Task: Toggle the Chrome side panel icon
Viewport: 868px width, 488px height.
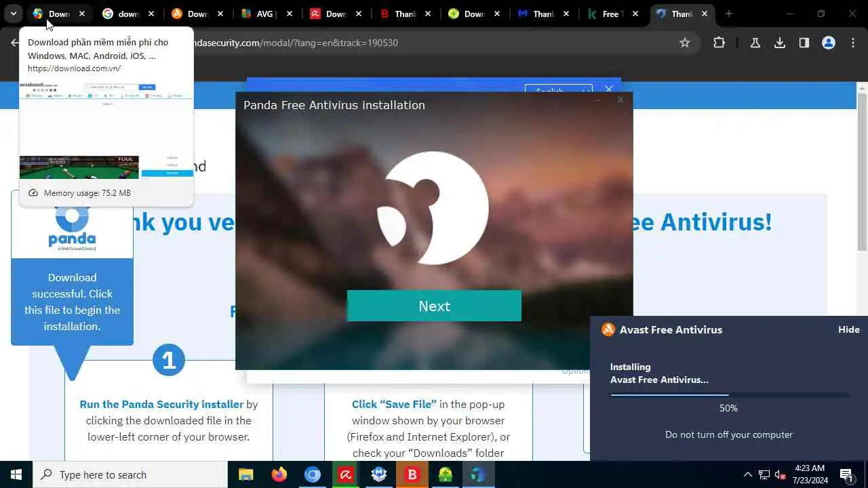Action: click(x=804, y=43)
